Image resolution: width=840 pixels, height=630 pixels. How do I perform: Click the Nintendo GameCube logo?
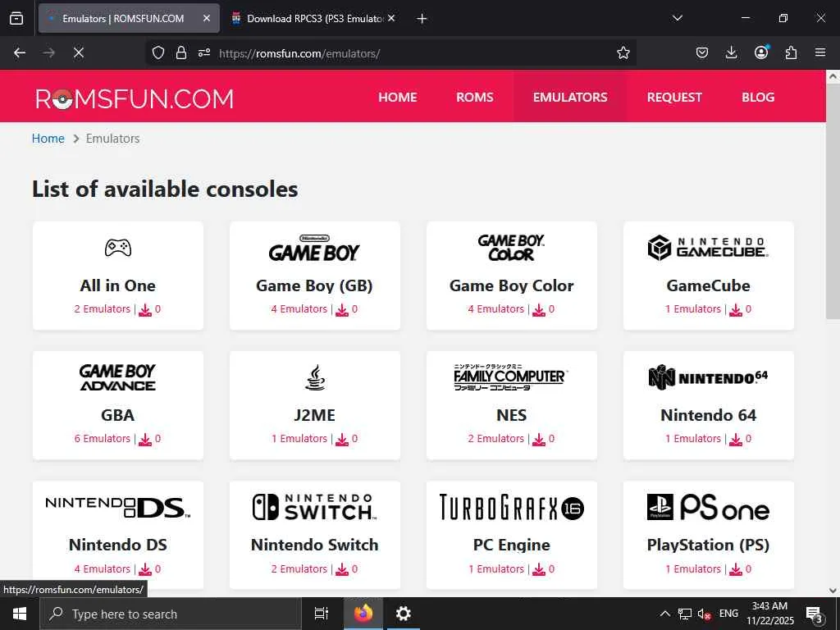708,248
